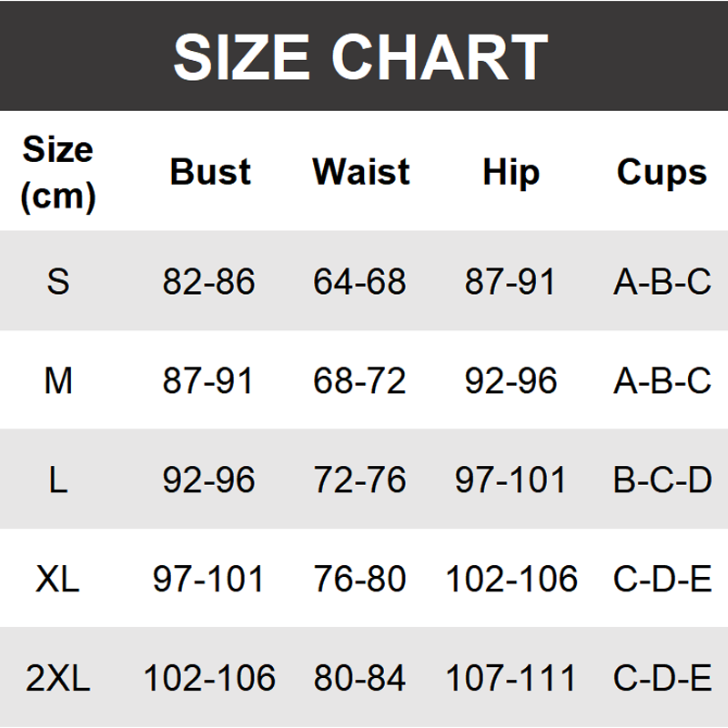Click the Waist column header
The image size is (728, 728).
click(x=360, y=172)
